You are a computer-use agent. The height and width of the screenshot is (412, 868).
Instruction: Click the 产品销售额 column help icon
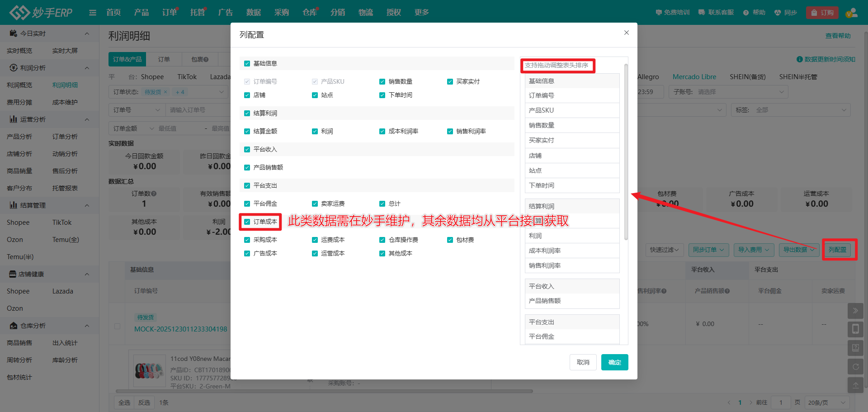click(727, 291)
